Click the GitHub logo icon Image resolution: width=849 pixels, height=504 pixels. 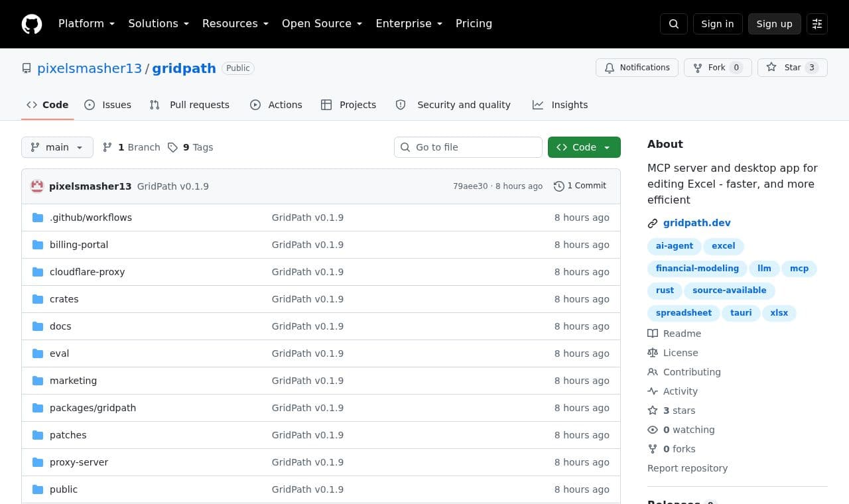32,24
